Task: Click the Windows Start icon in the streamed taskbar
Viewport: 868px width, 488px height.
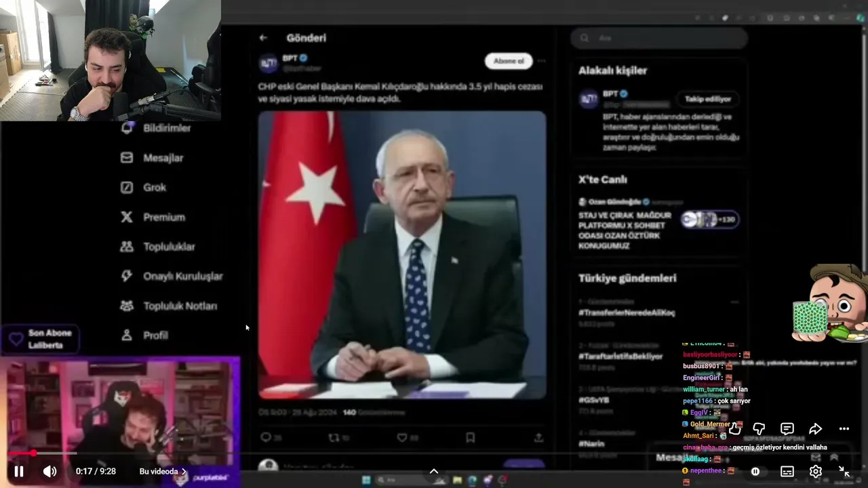Action: (366, 481)
